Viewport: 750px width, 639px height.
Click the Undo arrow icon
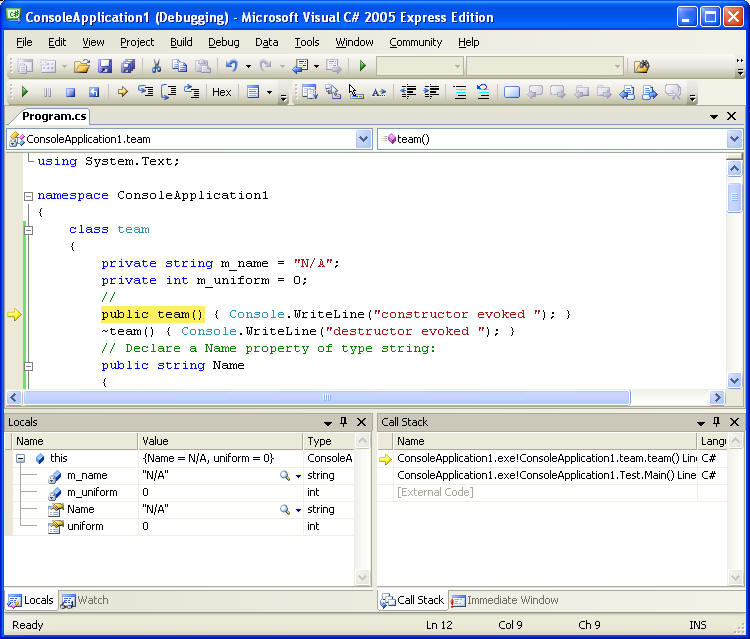click(x=231, y=66)
